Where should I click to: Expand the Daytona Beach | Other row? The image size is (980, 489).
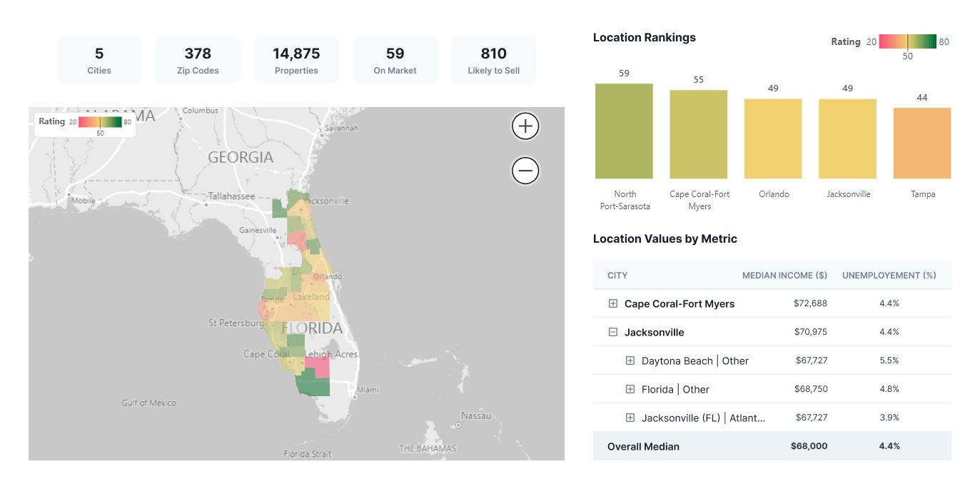[630, 361]
